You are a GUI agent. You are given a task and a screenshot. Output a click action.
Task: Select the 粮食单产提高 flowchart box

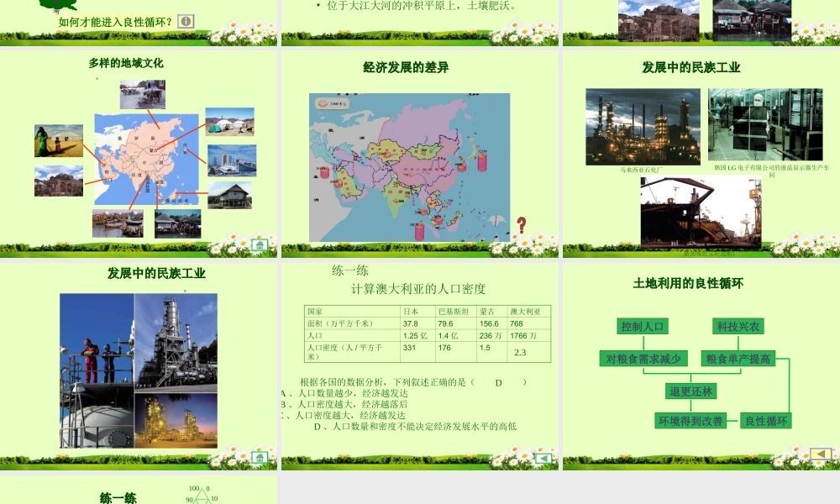click(x=738, y=359)
